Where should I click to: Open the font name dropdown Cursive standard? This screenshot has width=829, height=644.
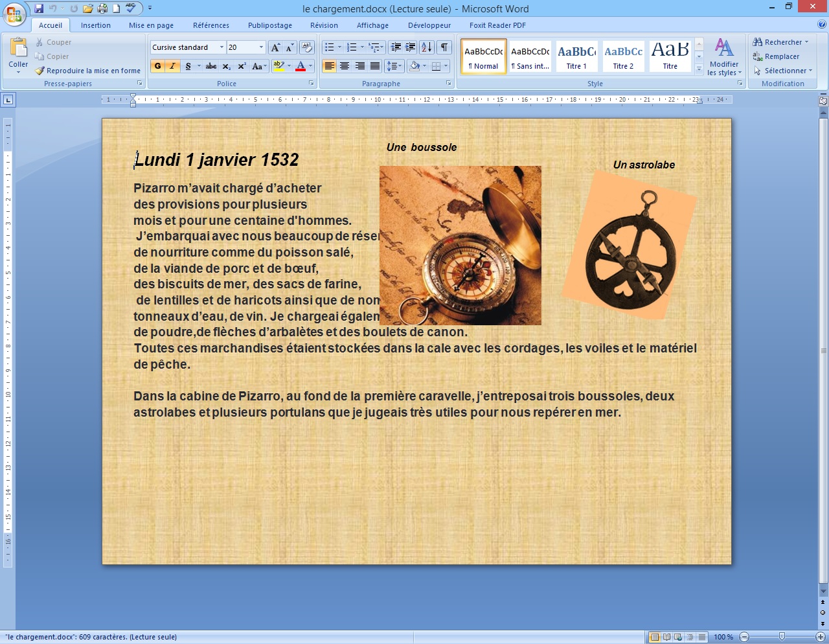(221, 47)
